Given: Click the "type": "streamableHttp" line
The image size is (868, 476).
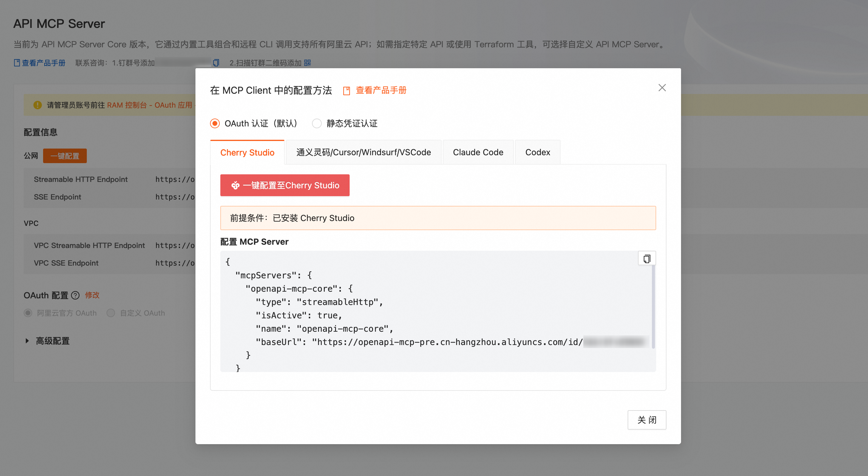Looking at the screenshot, I should pyautogui.click(x=320, y=302).
